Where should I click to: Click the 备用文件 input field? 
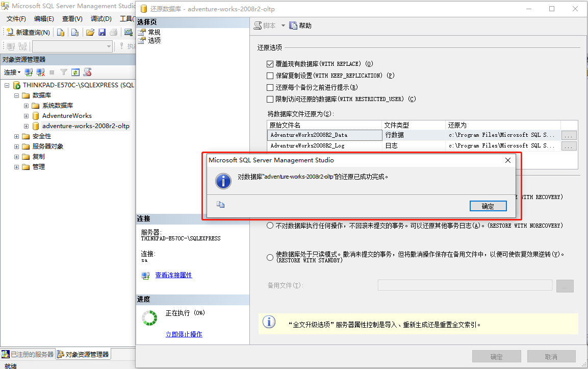point(465,285)
